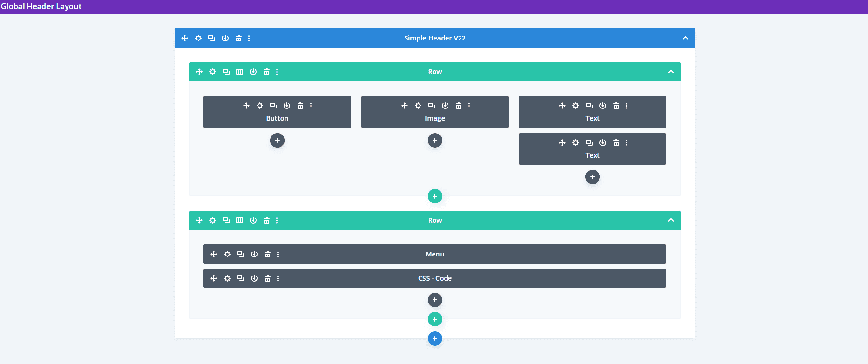Delete the second Row
The image size is (868, 364).
click(x=267, y=220)
